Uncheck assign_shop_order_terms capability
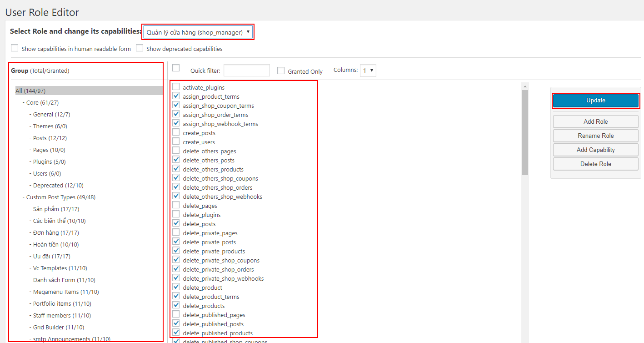Image resolution: width=644 pixels, height=343 pixels. coord(176,114)
